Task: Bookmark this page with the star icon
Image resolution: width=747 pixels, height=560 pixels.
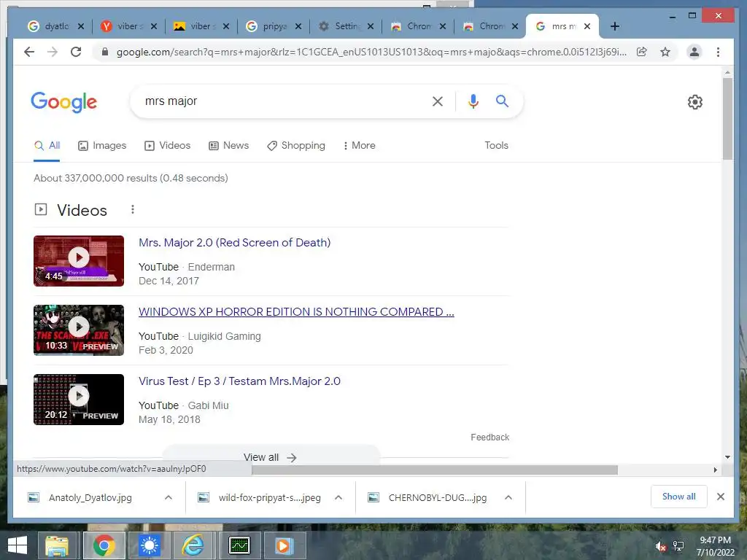Action: tap(665, 52)
